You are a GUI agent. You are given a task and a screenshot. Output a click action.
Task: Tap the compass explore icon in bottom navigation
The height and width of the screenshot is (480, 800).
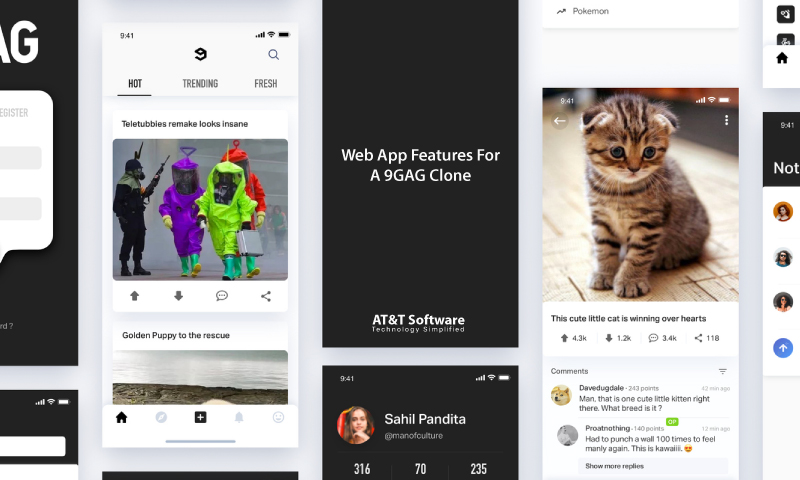coord(161,417)
